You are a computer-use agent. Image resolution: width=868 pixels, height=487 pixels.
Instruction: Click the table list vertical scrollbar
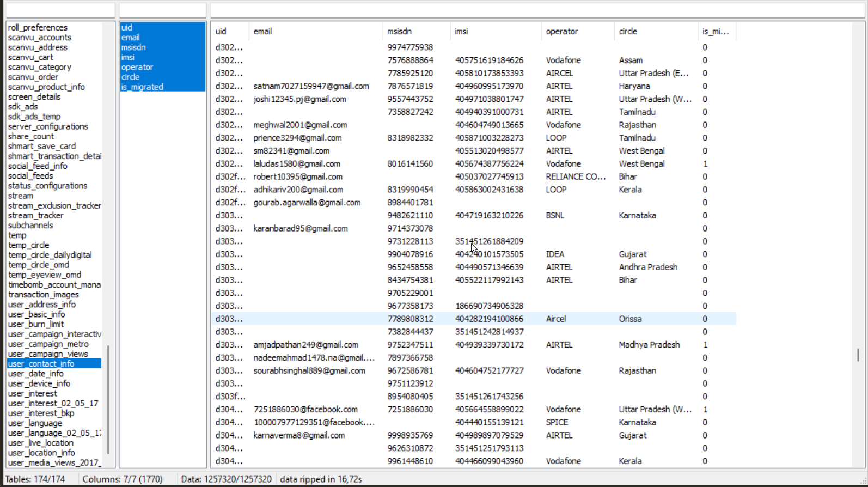108,399
